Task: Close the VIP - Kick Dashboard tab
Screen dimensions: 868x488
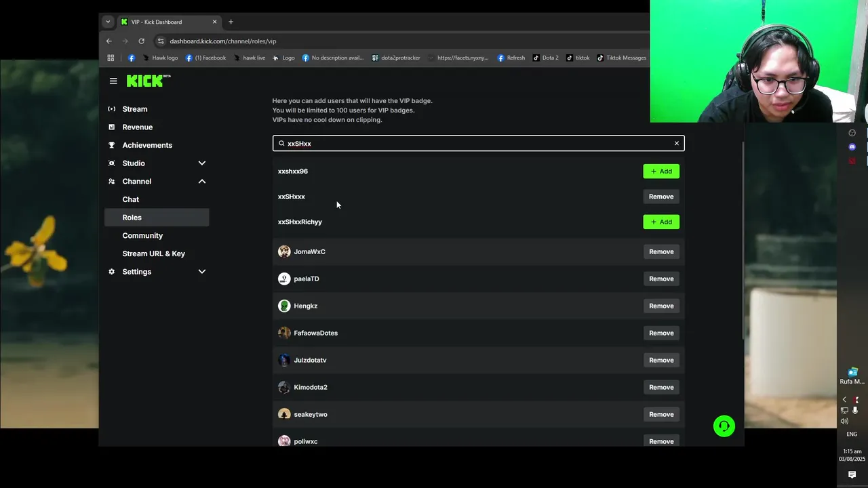Action: click(214, 22)
